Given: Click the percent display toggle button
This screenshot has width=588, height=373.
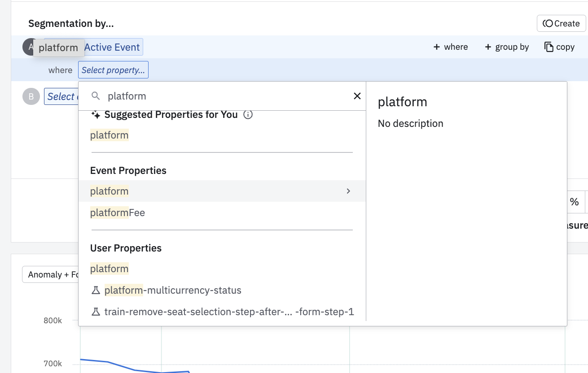Looking at the screenshot, I should pyautogui.click(x=574, y=202).
